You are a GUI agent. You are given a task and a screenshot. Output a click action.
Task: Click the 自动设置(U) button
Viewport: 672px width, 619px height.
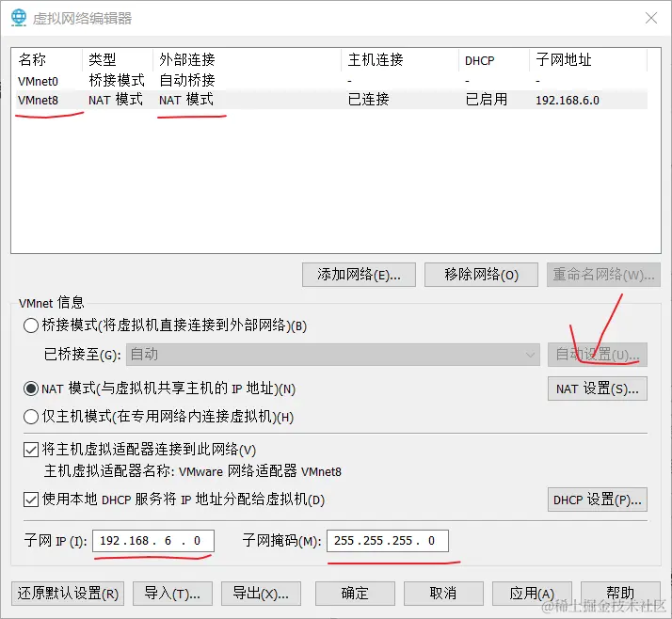tap(598, 355)
